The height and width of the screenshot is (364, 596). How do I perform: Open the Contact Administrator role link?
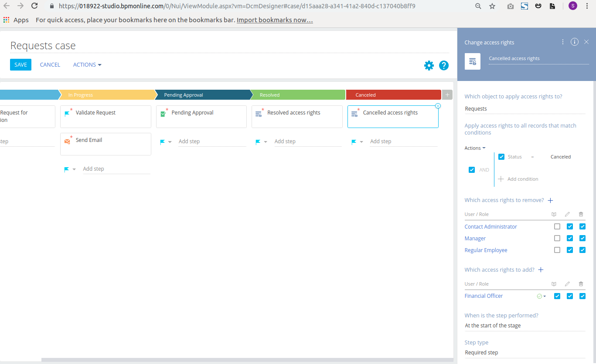pyautogui.click(x=491, y=226)
